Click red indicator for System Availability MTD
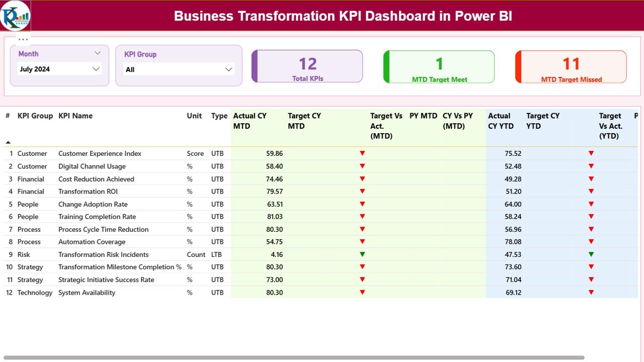The width and height of the screenshot is (644, 362). click(363, 292)
